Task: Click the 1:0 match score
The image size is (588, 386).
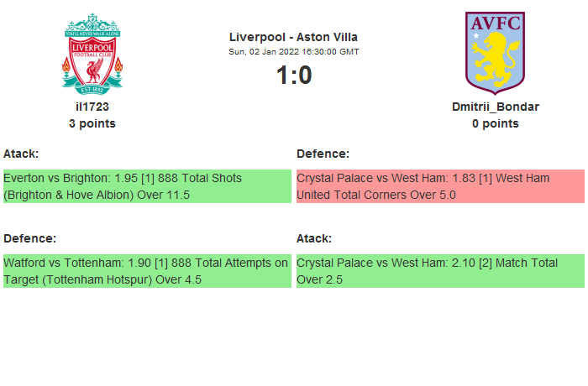Action: [293, 76]
